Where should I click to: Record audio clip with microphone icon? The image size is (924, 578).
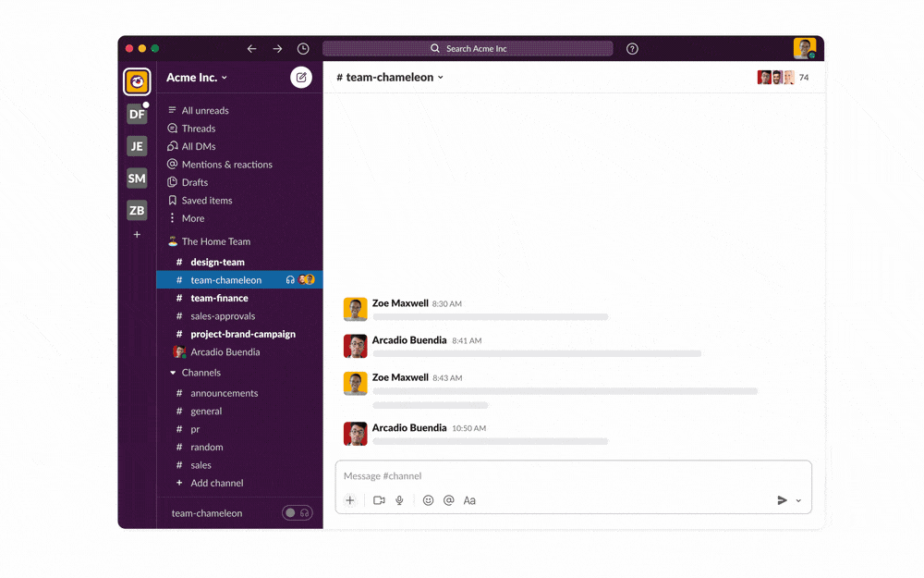[x=399, y=500]
